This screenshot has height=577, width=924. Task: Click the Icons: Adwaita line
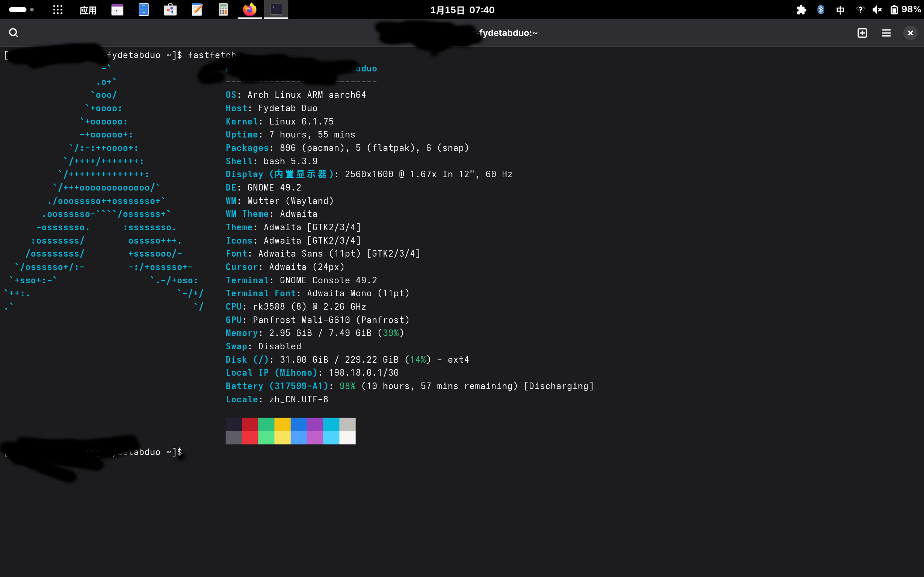[x=293, y=240]
